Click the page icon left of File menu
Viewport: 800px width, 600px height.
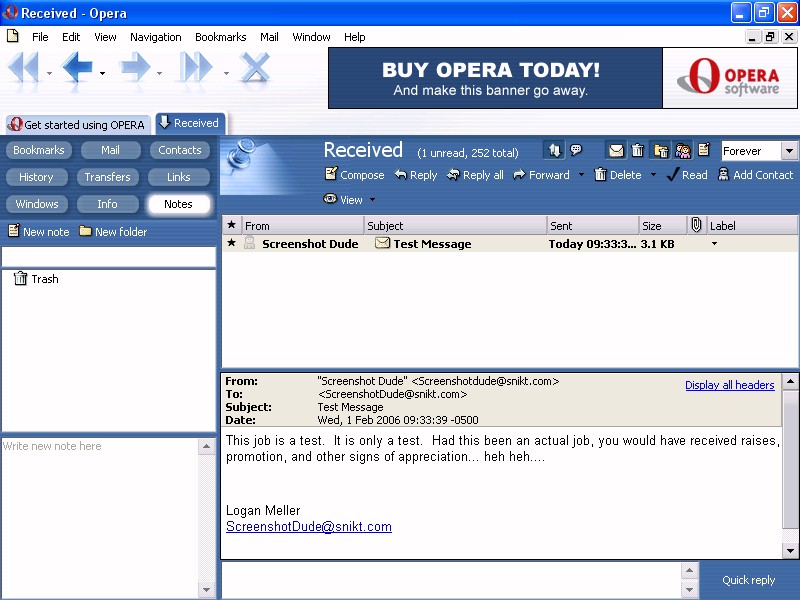click(x=13, y=36)
